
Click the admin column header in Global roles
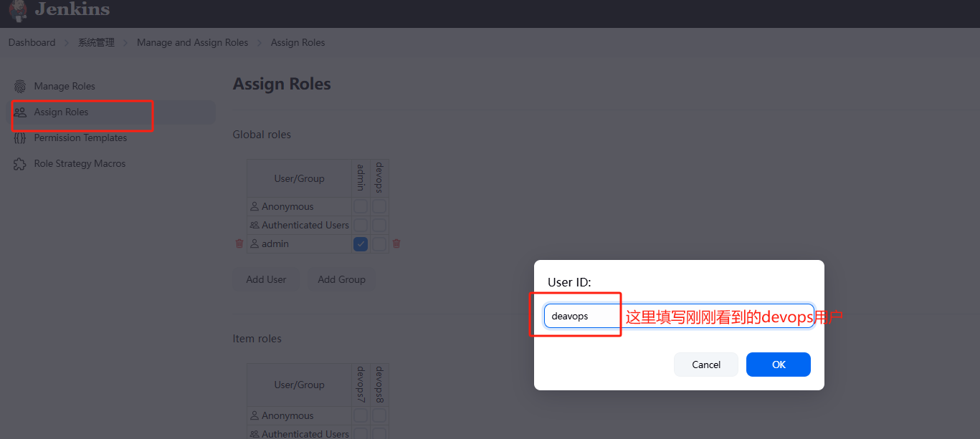tap(361, 178)
